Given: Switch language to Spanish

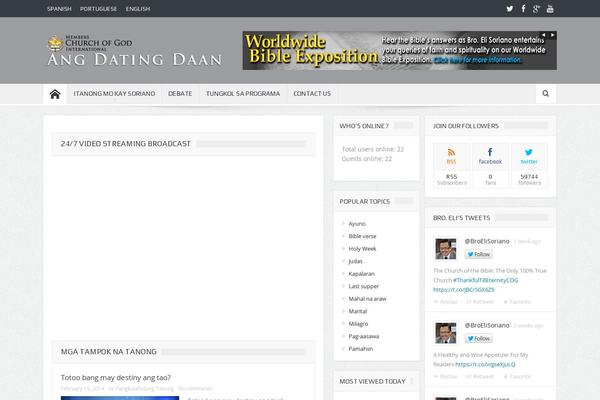Looking at the screenshot, I should 59,9.
